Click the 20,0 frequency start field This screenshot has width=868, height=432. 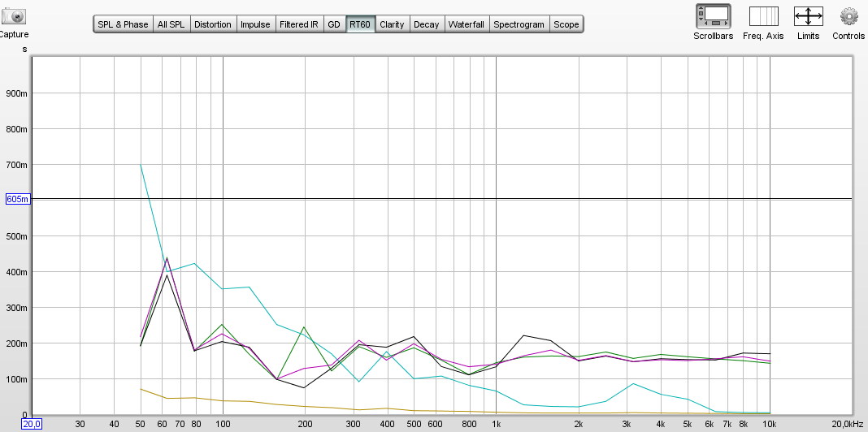tap(31, 424)
